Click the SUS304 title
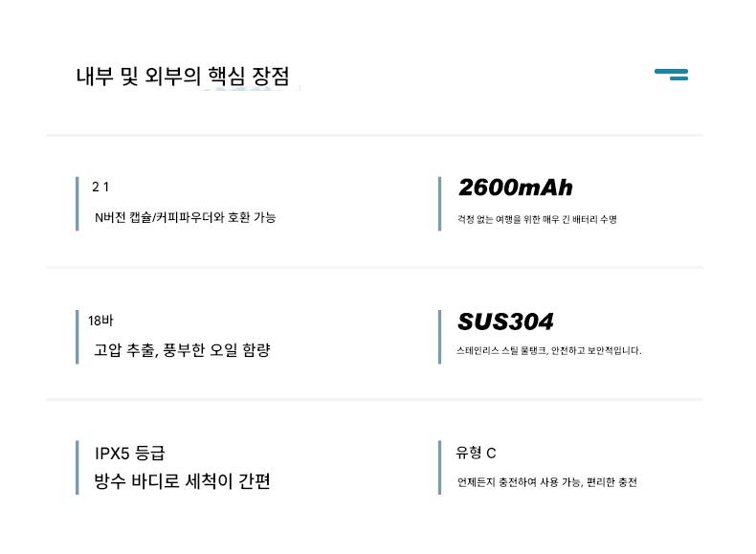The image size is (756, 554). (x=505, y=321)
